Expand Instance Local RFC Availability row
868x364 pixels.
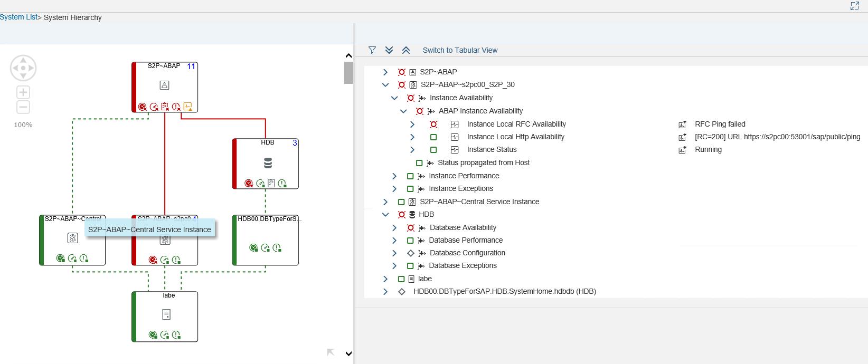coord(412,124)
